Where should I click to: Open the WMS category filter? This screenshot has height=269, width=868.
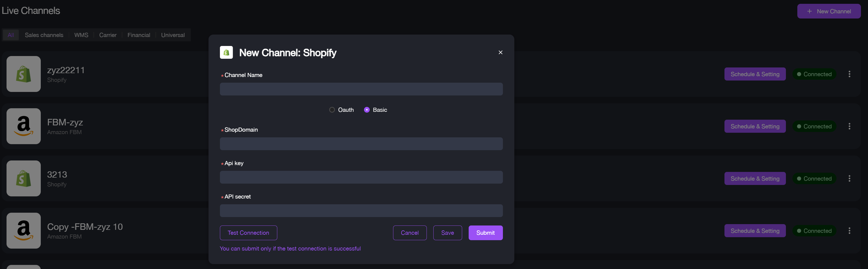(x=81, y=35)
